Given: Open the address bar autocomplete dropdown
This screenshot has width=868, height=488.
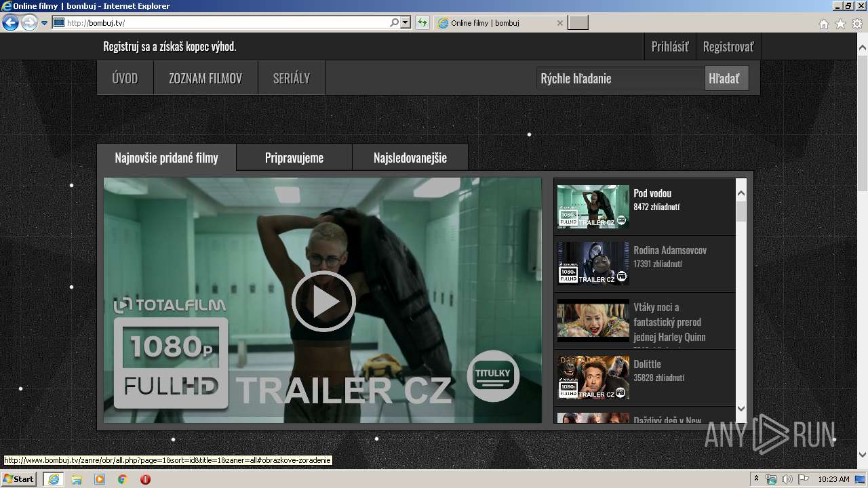Looking at the screenshot, I should [406, 22].
